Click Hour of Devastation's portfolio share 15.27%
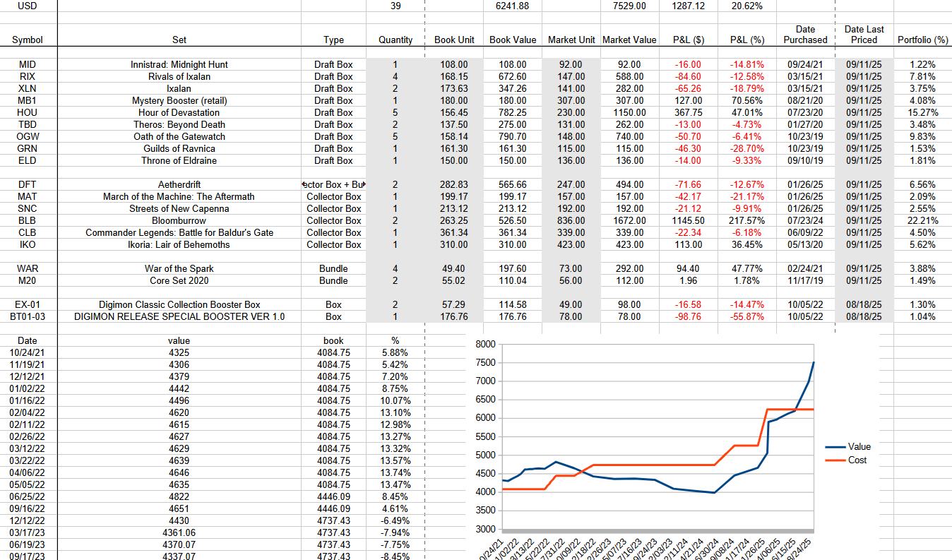Image resolution: width=952 pixels, height=560 pixels. coord(922,112)
